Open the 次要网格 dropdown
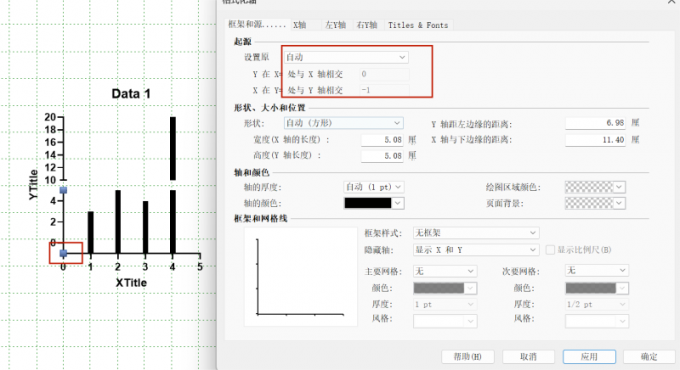This screenshot has height=370, width=680. point(597,271)
